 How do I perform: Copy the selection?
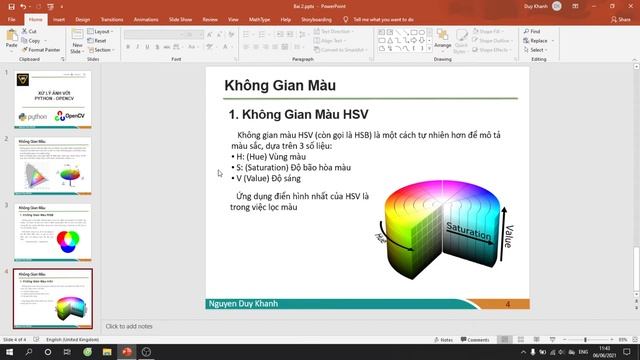pos(31,41)
